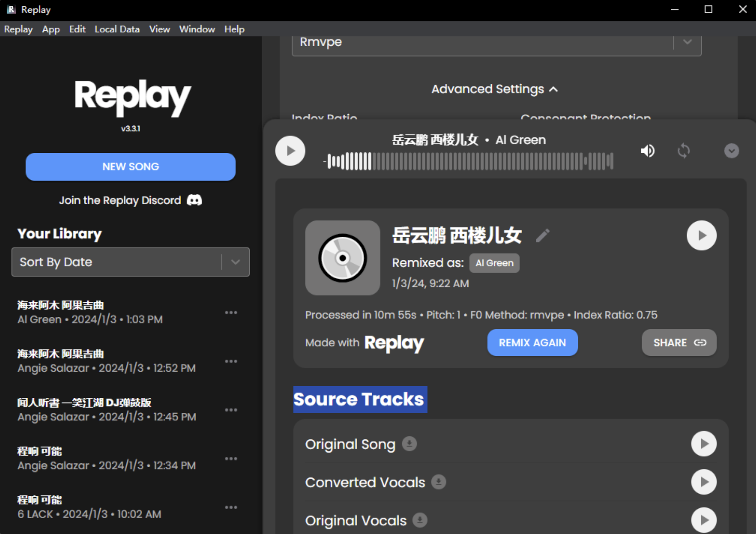
Task: Click the Source Tracks heading
Action: point(360,399)
